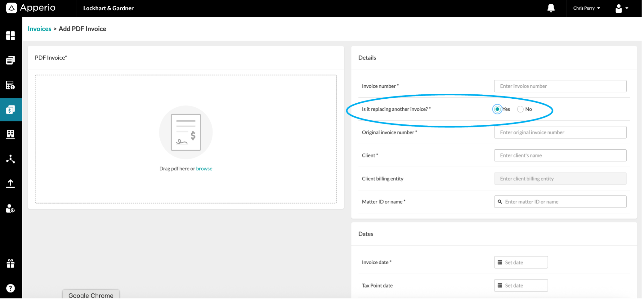Click the Dates section heading

(366, 234)
